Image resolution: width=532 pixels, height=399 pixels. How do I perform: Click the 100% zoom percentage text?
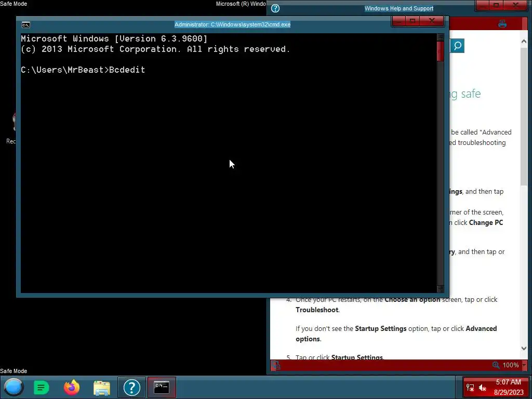point(511,365)
